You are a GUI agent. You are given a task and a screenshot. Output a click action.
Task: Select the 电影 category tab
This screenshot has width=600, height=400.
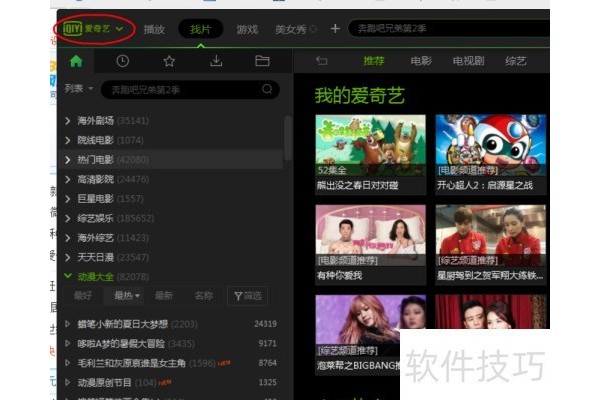pos(421,61)
